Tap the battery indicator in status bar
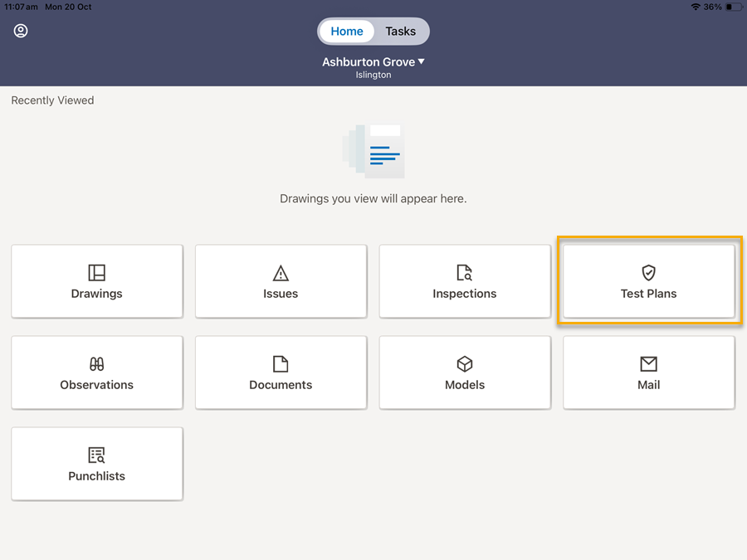 point(734,7)
